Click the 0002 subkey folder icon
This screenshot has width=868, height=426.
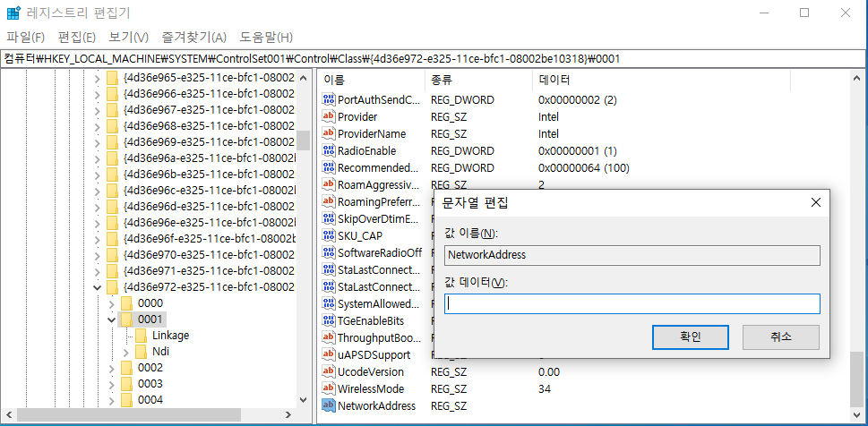(x=127, y=367)
